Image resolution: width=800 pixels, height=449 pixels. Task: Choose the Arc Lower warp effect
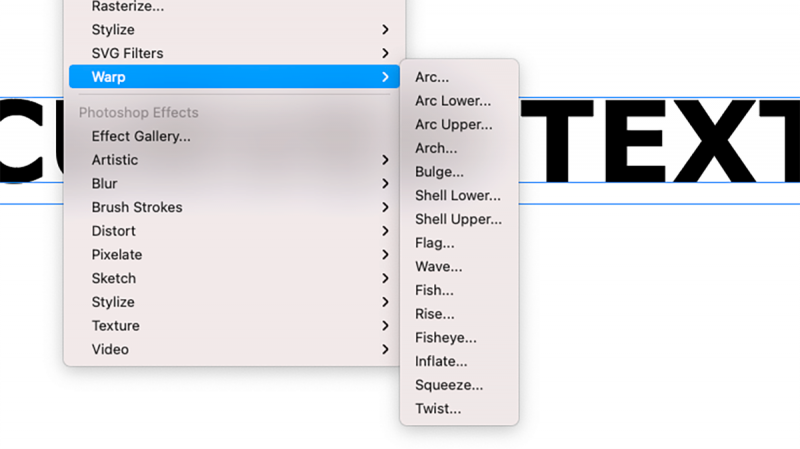[x=459, y=101]
